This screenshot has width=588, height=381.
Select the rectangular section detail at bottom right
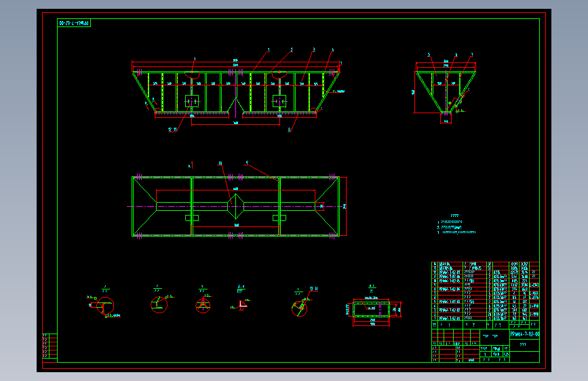pos(372,310)
